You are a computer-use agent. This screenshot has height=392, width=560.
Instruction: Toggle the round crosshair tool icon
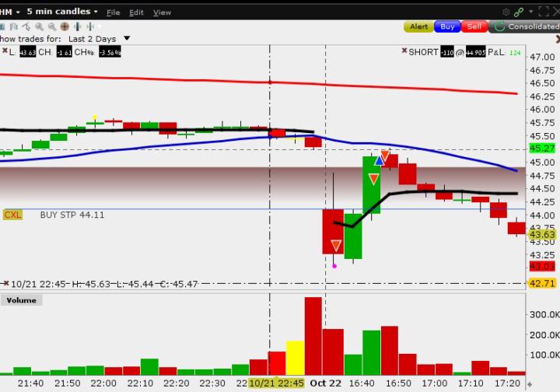click(x=65, y=26)
